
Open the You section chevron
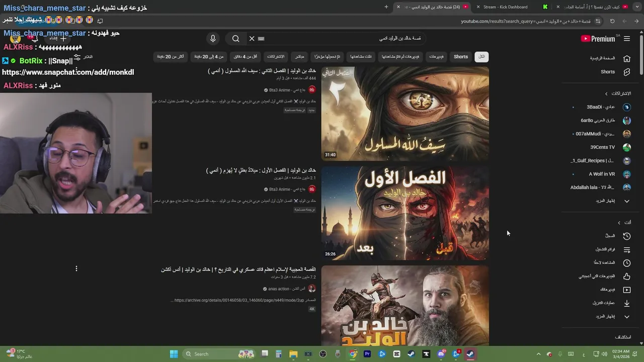pyautogui.click(x=619, y=222)
